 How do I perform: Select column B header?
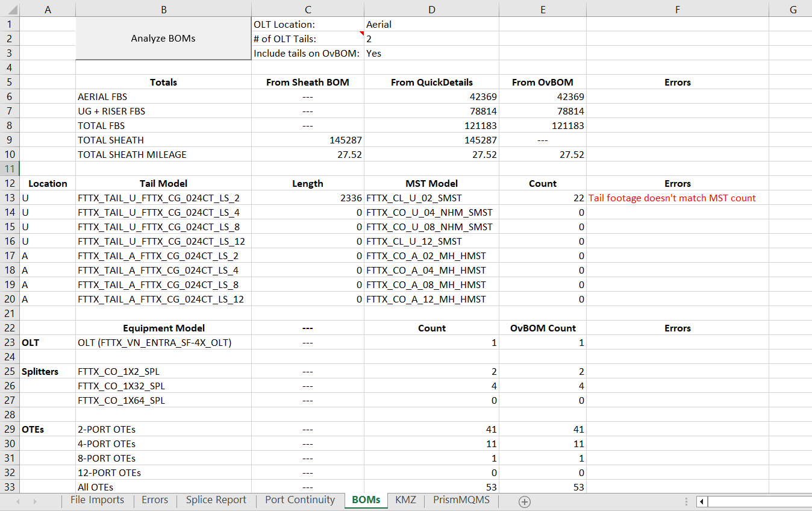click(x=163, y=9)
